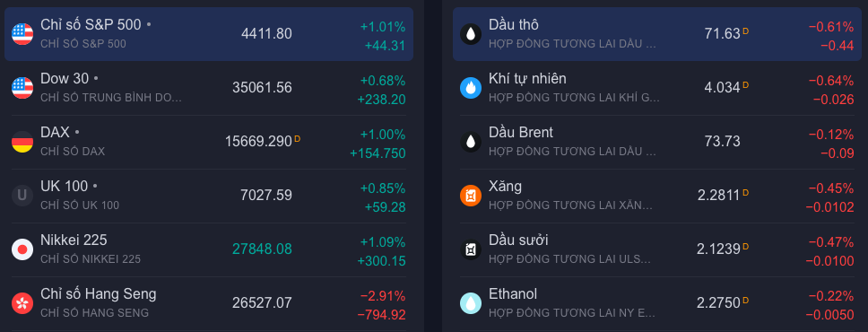Open the Chỉ số Hang Seng link
The height and width of the screenshot is (332, 868).
[99, 293]
